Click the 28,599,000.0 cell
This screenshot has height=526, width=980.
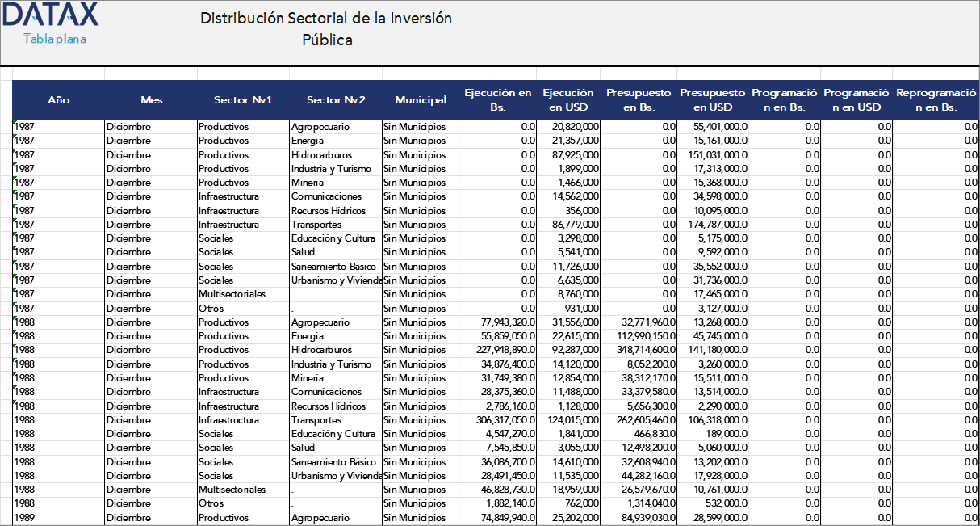point(713,518)
